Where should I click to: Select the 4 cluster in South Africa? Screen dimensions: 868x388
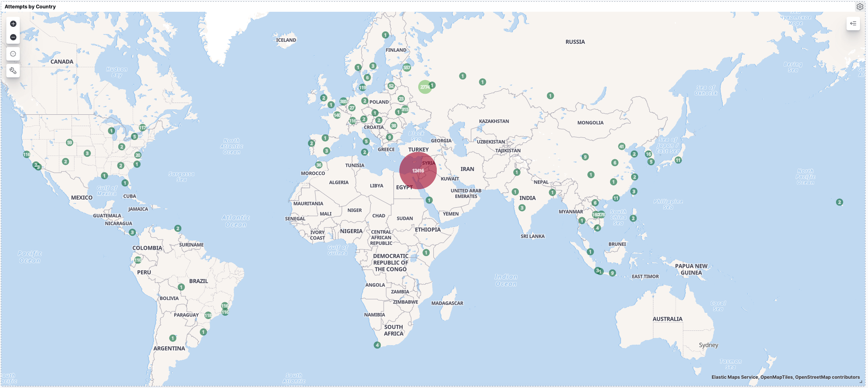pyautogui.click(x=377, y=345)
